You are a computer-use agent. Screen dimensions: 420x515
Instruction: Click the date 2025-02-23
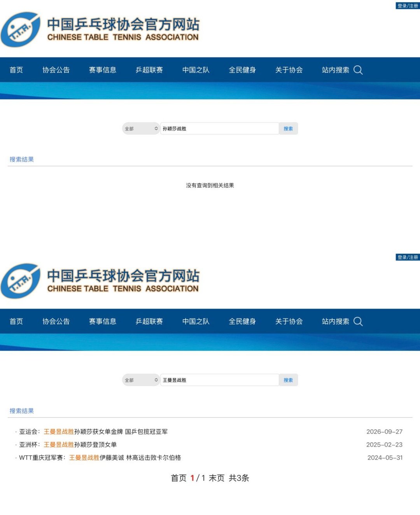point(384,445)
